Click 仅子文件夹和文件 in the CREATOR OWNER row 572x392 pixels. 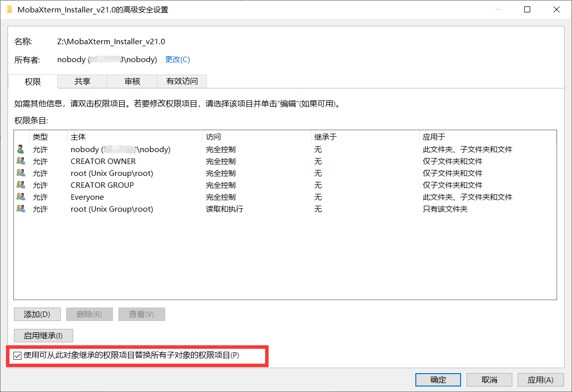tap(452, 161)
